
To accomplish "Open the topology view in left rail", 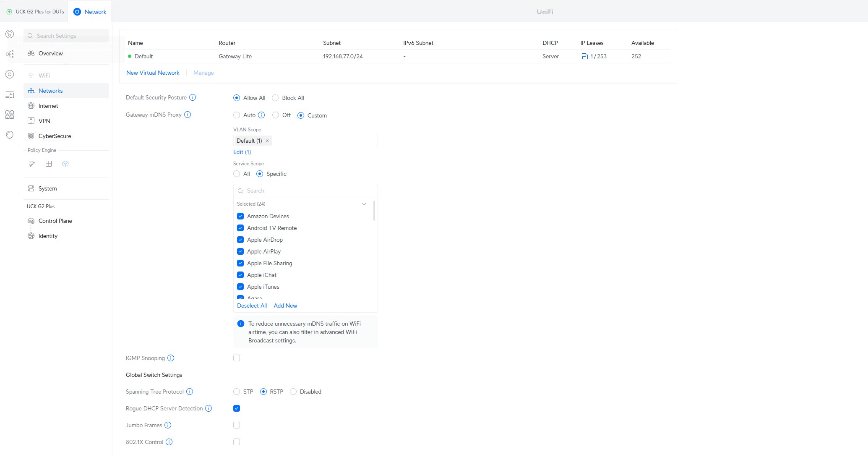I will click(x=10, y=54).
